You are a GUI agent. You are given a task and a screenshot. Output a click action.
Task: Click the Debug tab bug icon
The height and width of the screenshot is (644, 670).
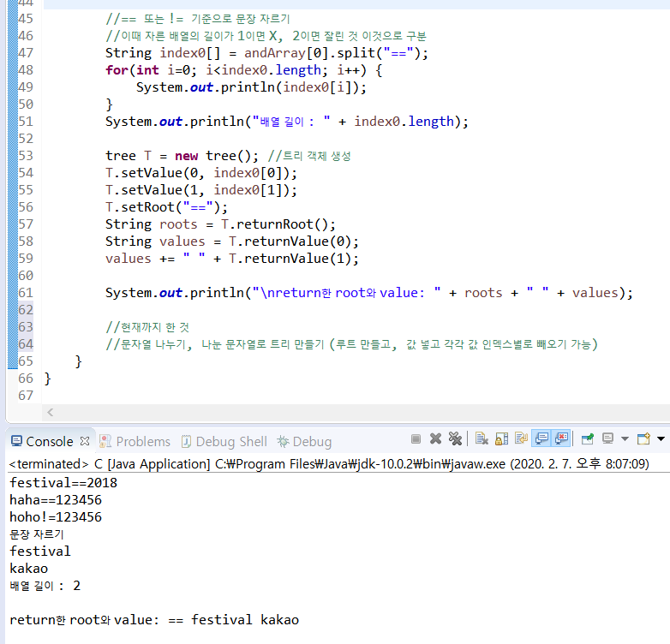pyautogui.click(x=283, y=441)
